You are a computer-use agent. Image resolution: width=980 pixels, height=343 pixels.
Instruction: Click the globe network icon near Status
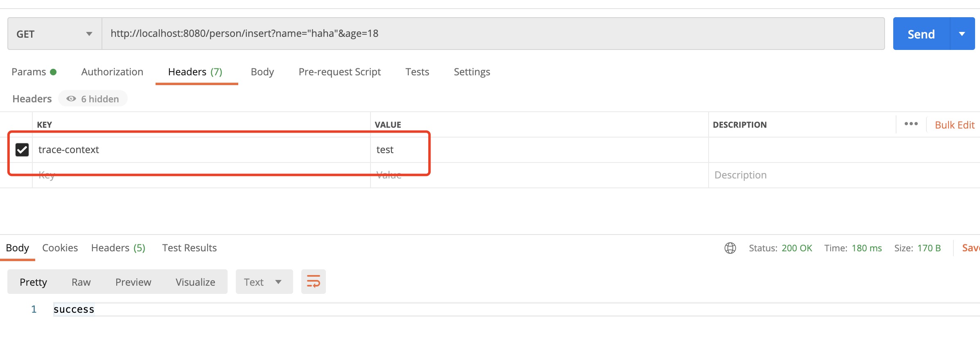click(730, 248)
